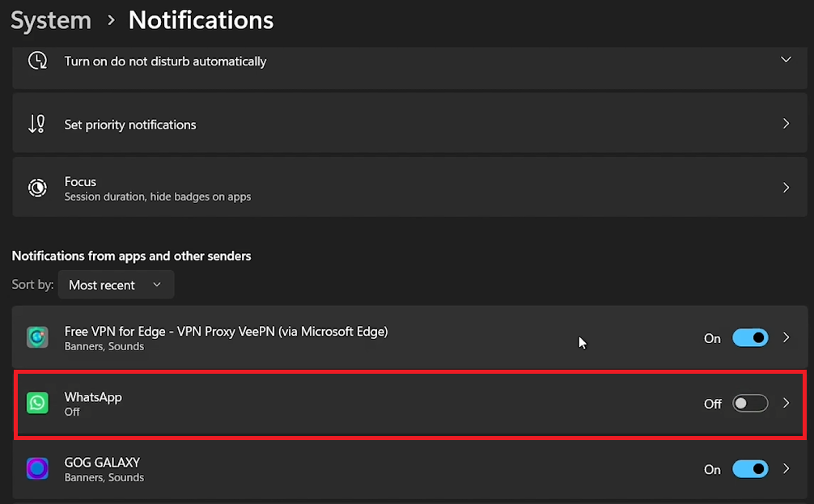Turn off VeePN notifications toggle

point(750,338)
